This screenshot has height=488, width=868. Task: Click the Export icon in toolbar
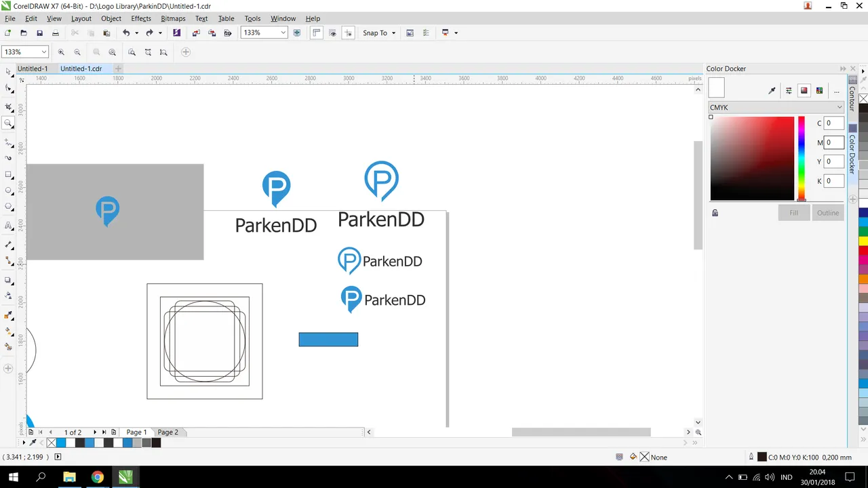tap(212, 33)
